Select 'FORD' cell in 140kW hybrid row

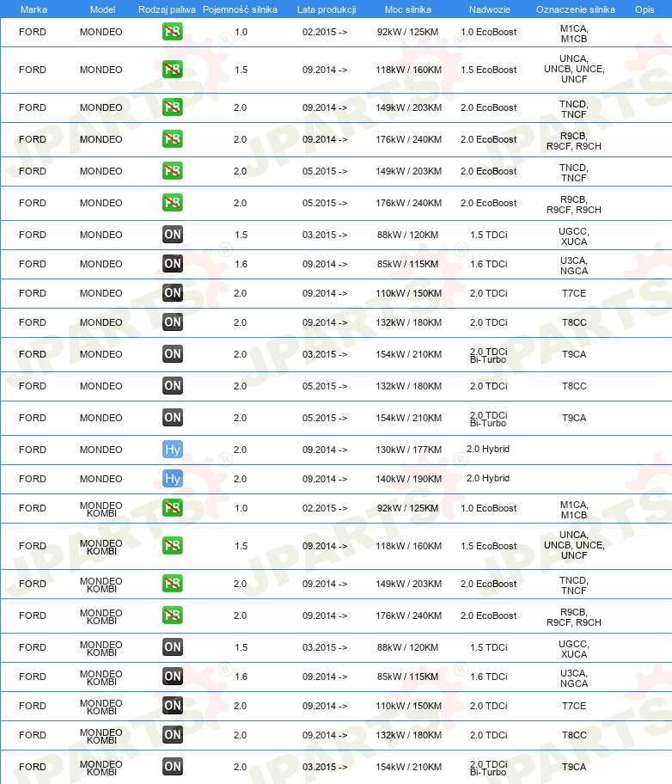pyautogui.click(x=33, y=479)
